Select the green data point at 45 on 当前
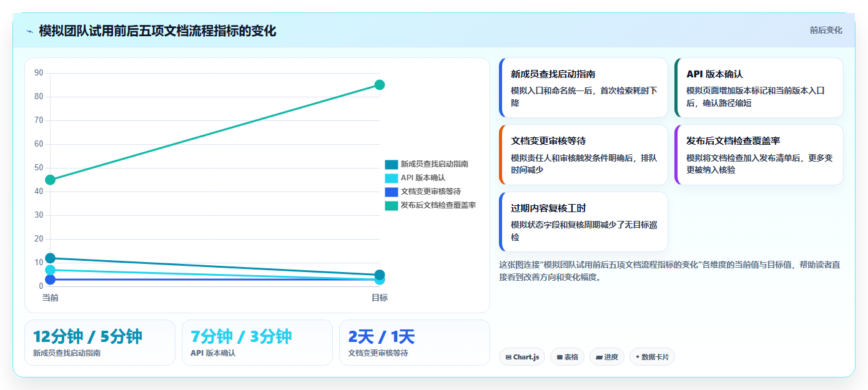 pos(50,180)
